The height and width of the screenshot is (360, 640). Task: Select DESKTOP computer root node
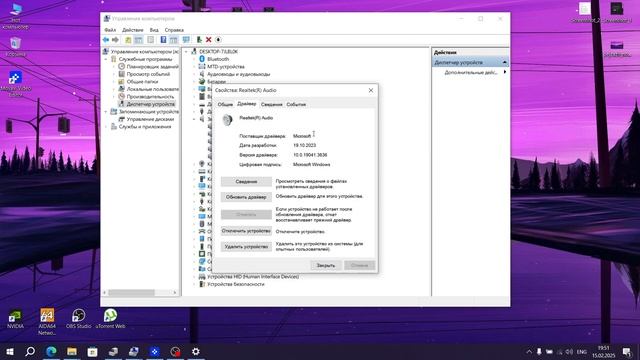pyautogui.click(x=218, y=52)
